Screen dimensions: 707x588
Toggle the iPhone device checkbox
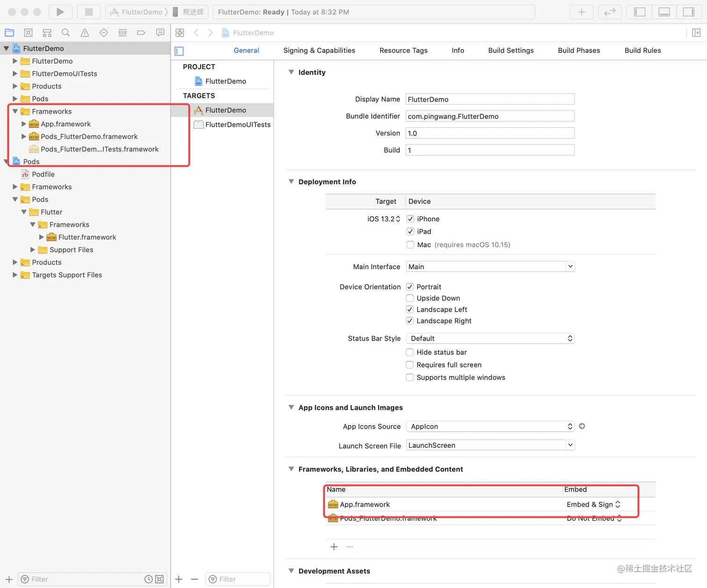[x=411, y=219]
